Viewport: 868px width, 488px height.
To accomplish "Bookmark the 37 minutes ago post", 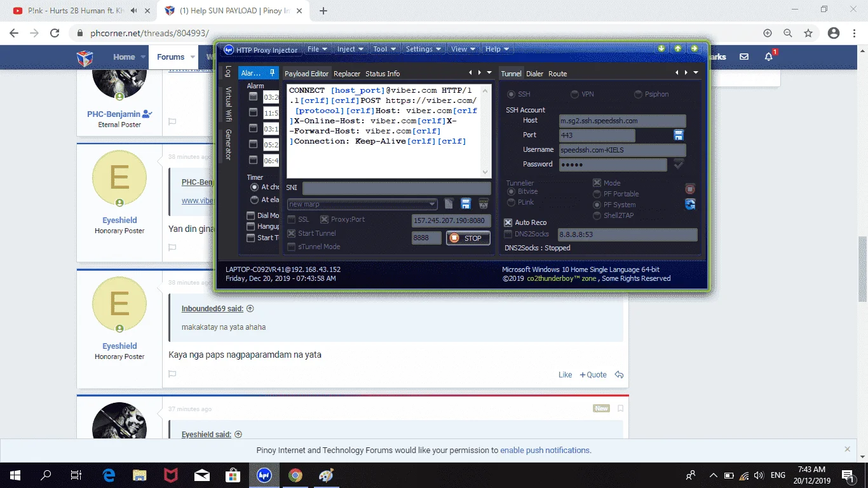I will tap(621, 409).
